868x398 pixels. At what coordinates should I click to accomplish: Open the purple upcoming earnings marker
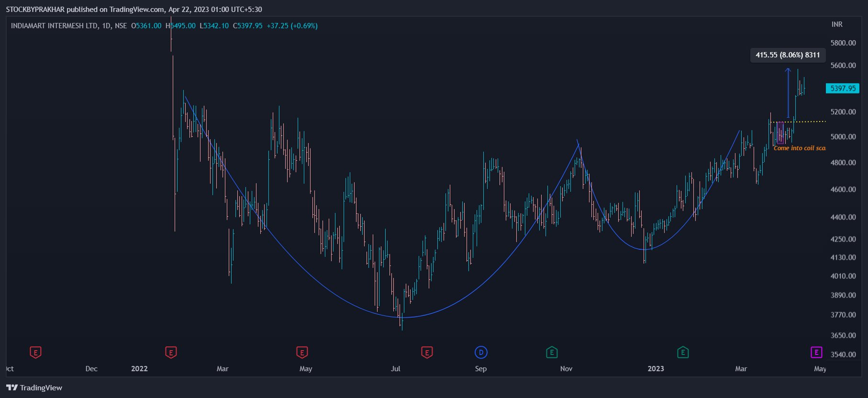click(816, 353)
